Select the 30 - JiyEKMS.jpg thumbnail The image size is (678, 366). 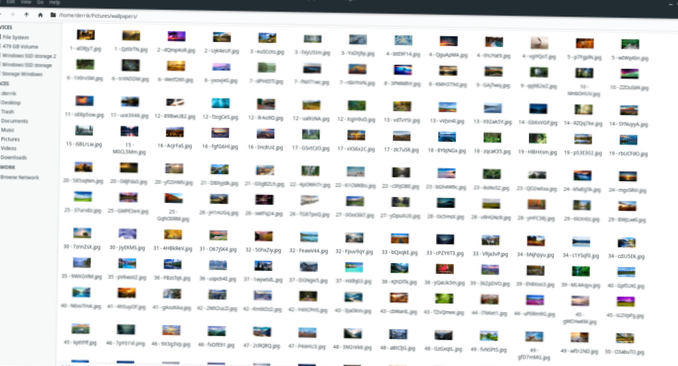coord(128,234)
